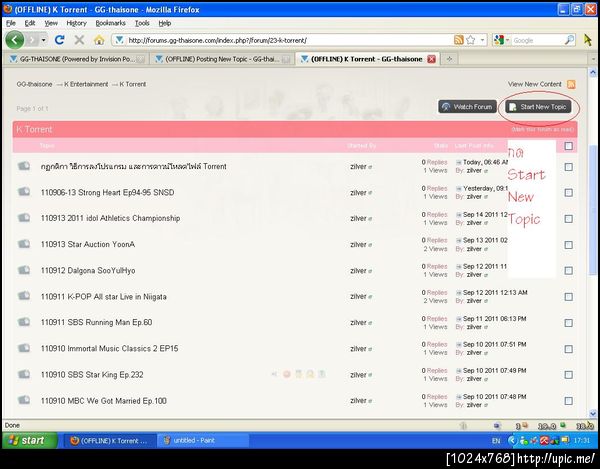
Task: Focus the Google search box
Action: [538, 40]
